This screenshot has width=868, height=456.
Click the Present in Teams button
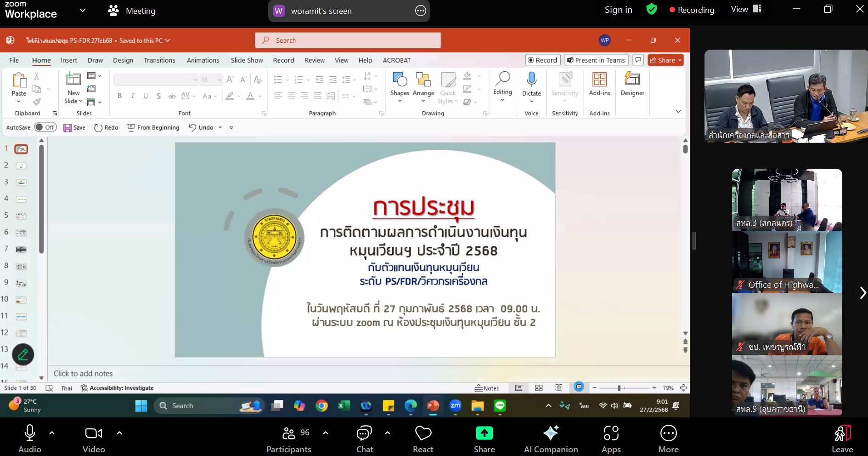pyautogui.click(x=596, y=60)
